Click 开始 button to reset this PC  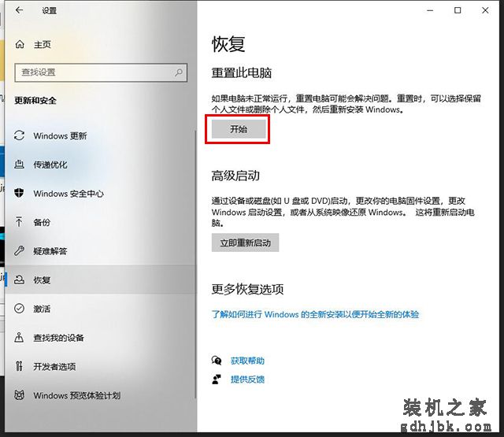[239, 129]
